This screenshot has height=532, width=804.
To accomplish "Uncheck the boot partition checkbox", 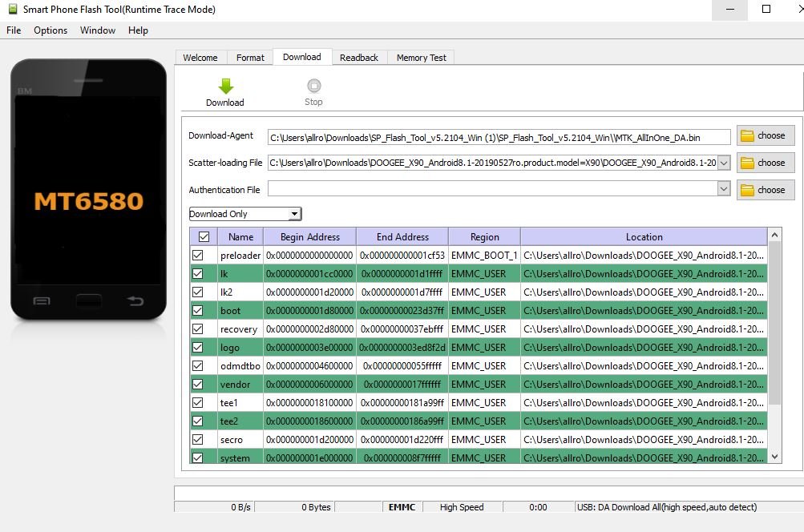I will click(198, 311).
